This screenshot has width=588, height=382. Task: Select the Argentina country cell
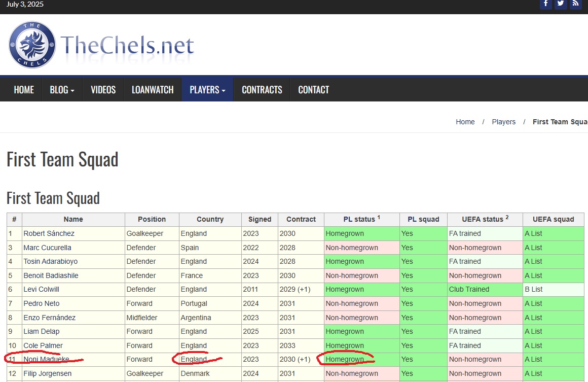210,318
